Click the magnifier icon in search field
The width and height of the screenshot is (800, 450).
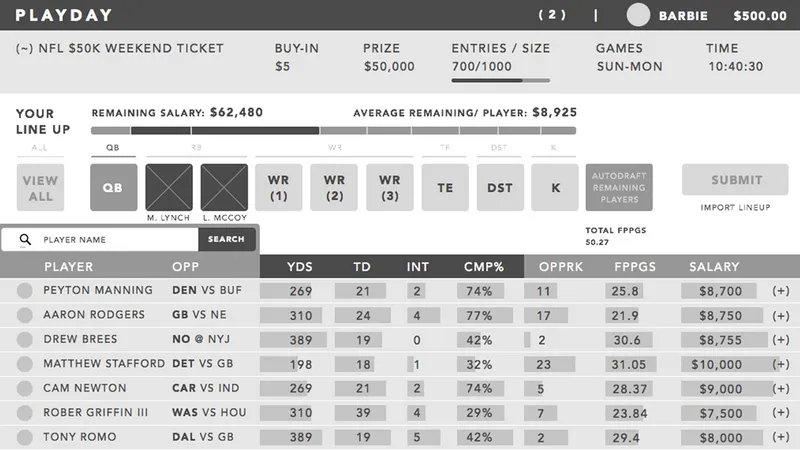pos(25,240)
